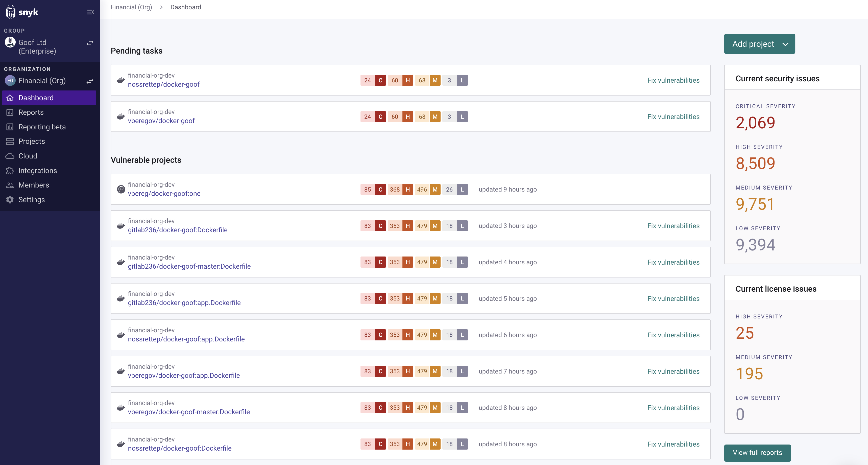Open the Projects menu item
Image resolution: width=868 pixels, height=465 pixels.
pyautogui.click(x=32, y=141)
